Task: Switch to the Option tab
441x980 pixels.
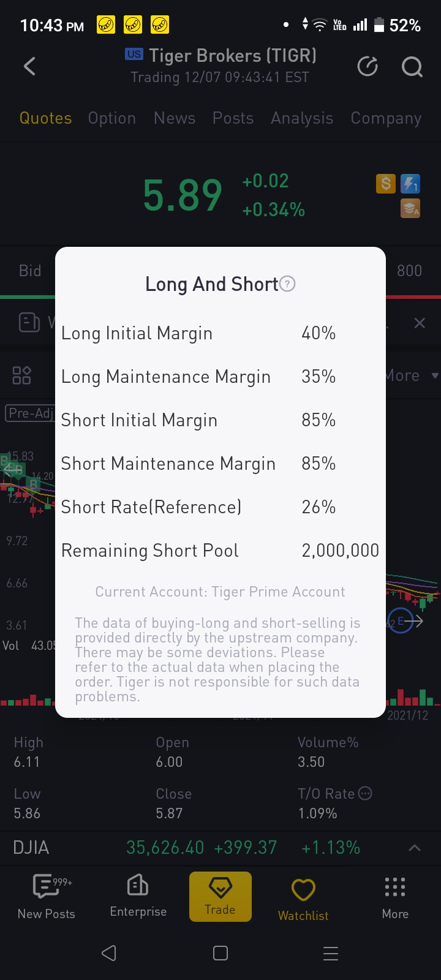Action: click(x=112, y=118)
